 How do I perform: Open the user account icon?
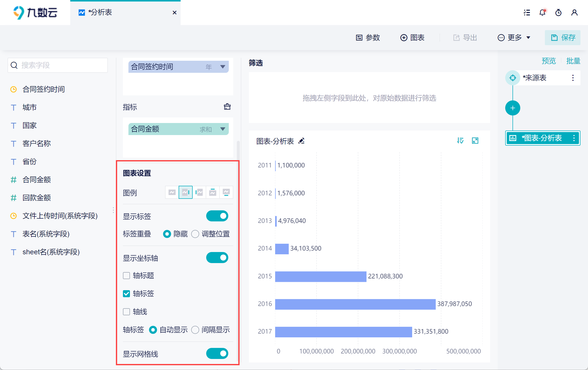coord(574,13)
